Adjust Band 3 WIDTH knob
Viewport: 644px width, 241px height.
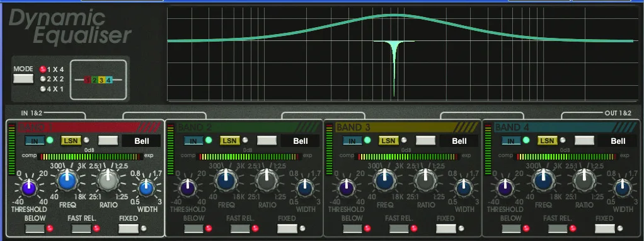(463, 188)
